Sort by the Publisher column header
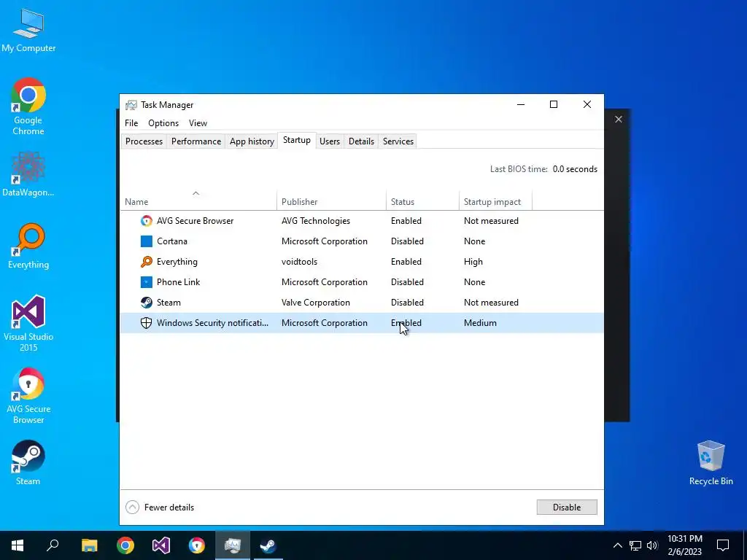The image size is (747, 560). tap(332, 199)
